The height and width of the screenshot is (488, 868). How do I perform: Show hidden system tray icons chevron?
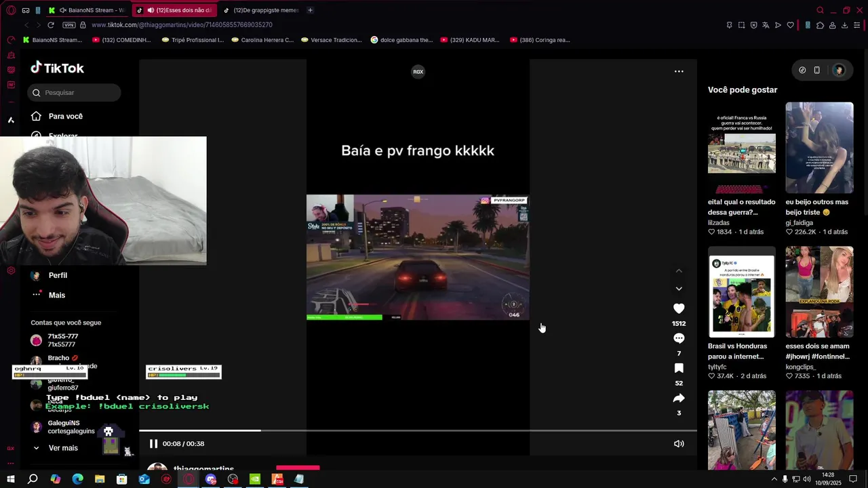click(x=774, y=479)
